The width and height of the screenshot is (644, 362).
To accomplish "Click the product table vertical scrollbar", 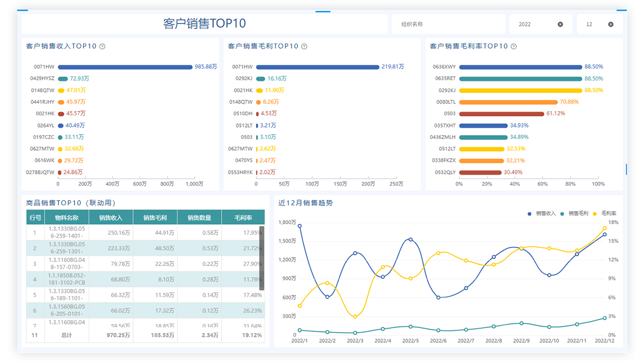I will pos(262,257).
